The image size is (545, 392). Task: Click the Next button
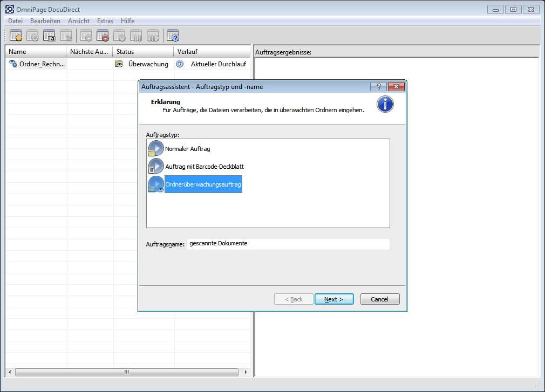coord(334,299)
